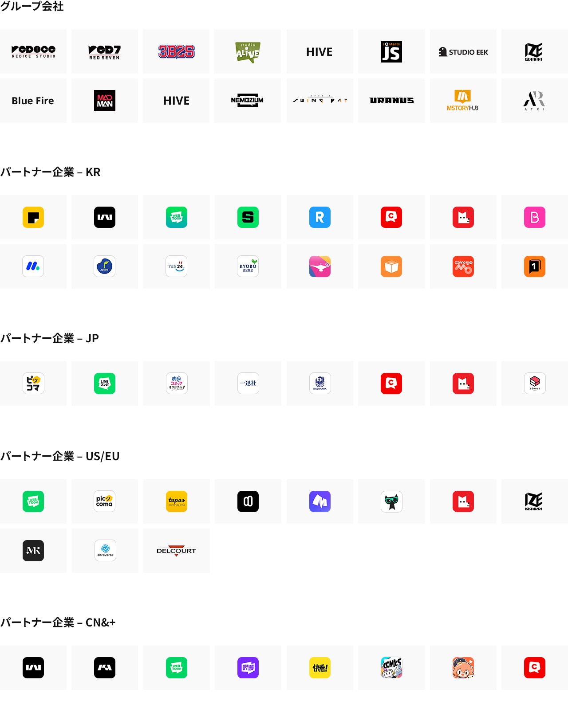Click the Kakao Webtoon icon in CN&+ partners

33,668
